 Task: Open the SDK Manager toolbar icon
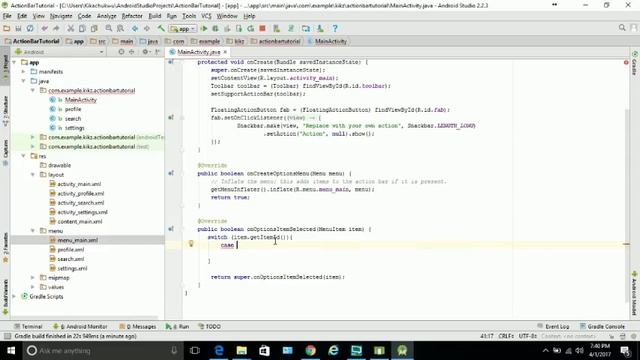pyautogui.click(x=320, y=29)
